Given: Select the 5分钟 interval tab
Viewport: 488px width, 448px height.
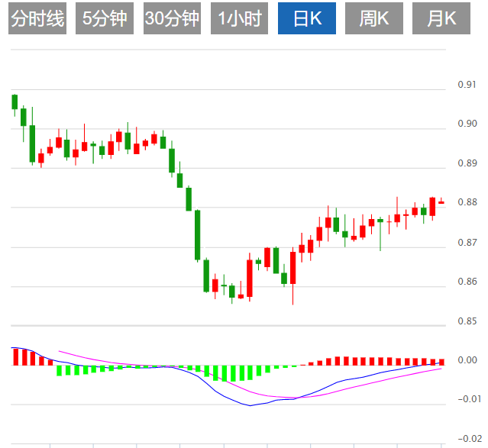Looking at the screenshot, I should coord(105,18).
